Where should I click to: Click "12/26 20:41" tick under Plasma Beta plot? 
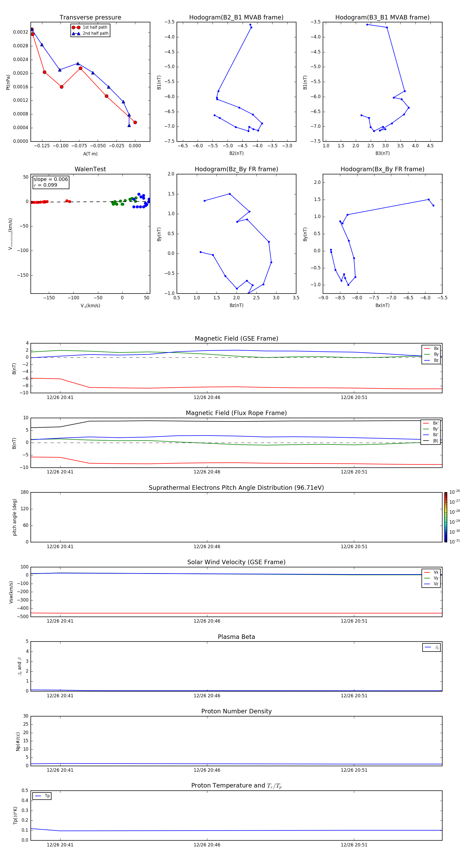click(x=60, y=696)
